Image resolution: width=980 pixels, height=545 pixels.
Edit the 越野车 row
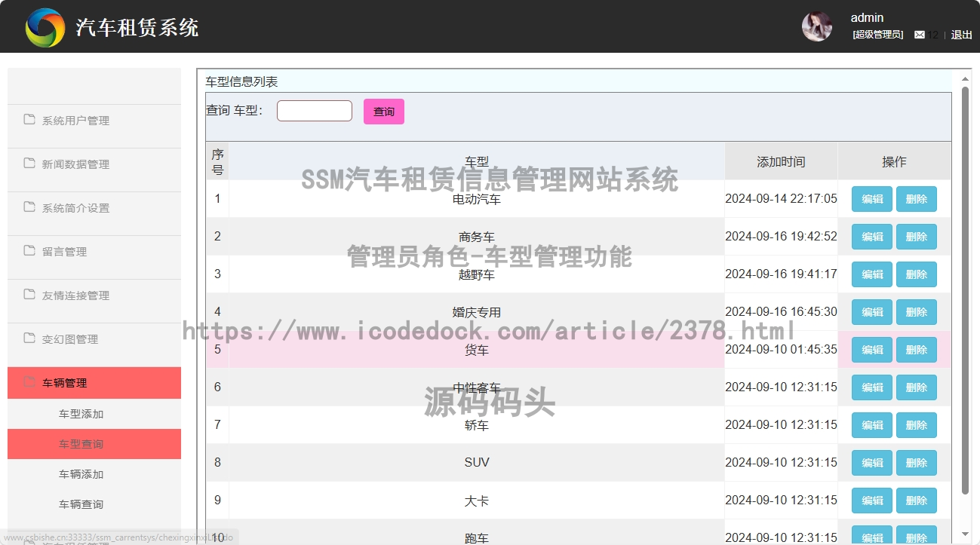pyautogui.click(x=872, y=274)
